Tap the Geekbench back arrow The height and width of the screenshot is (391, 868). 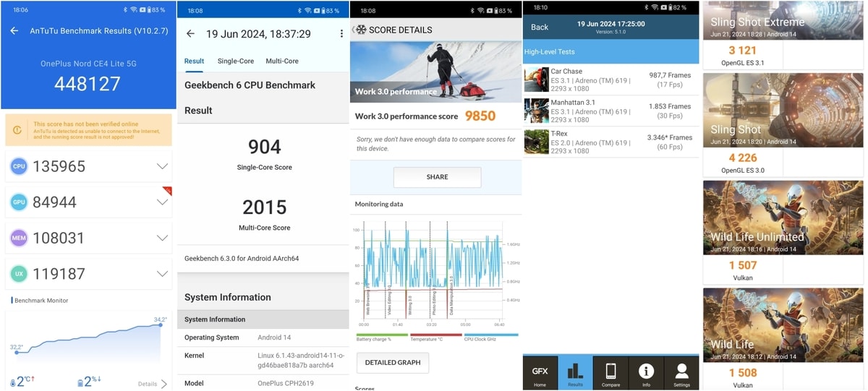[x=190, y=34]
